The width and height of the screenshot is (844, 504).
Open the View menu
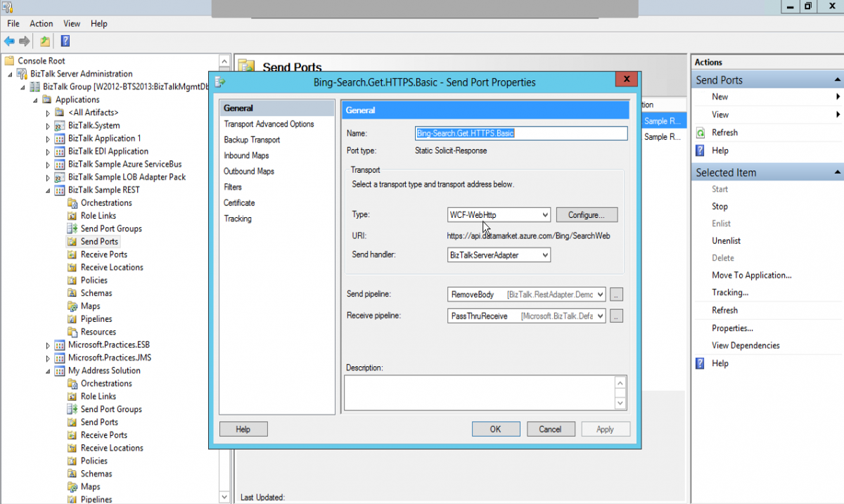72,23
